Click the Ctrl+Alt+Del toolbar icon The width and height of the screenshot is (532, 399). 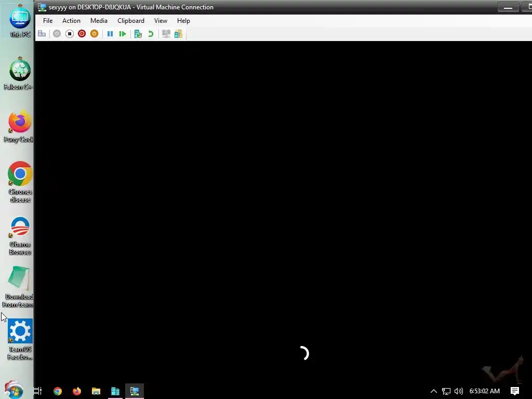coord(42,34)
